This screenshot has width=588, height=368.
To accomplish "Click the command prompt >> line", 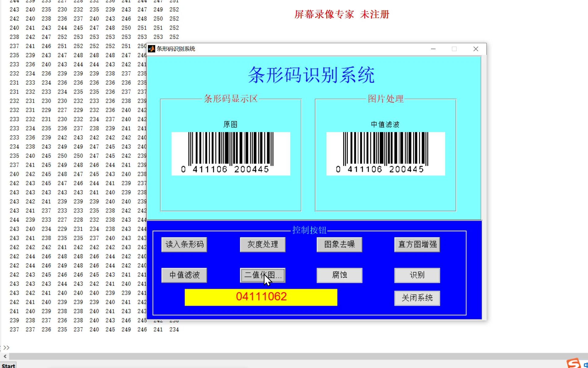I will [x=6, y=347].
